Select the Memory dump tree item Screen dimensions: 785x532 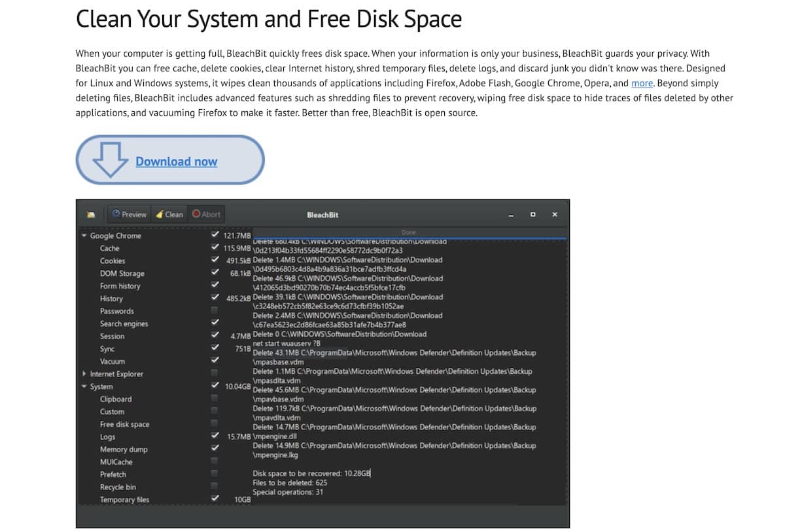click(x=124, y=449)
